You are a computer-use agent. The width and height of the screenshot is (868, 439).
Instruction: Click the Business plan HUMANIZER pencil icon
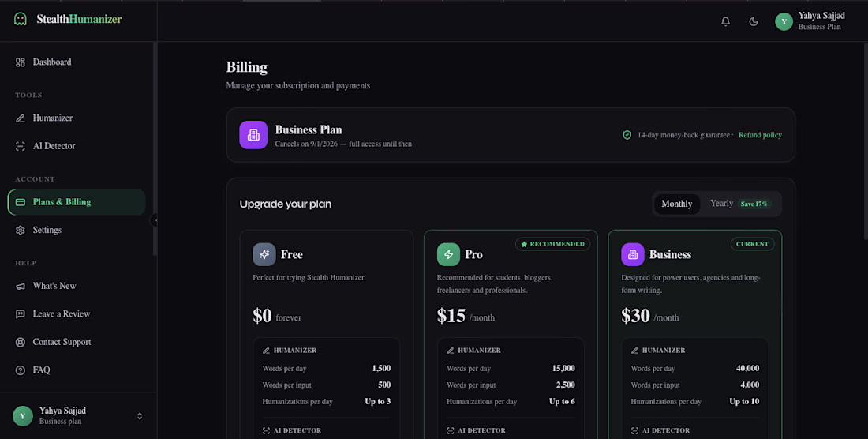(x=635, y=351)
